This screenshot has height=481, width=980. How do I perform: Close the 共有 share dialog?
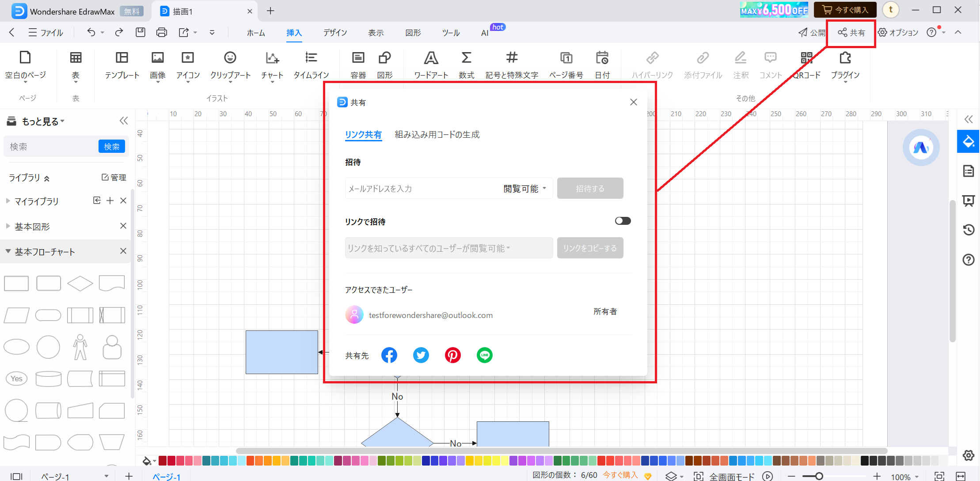click(x=634, y=102)
